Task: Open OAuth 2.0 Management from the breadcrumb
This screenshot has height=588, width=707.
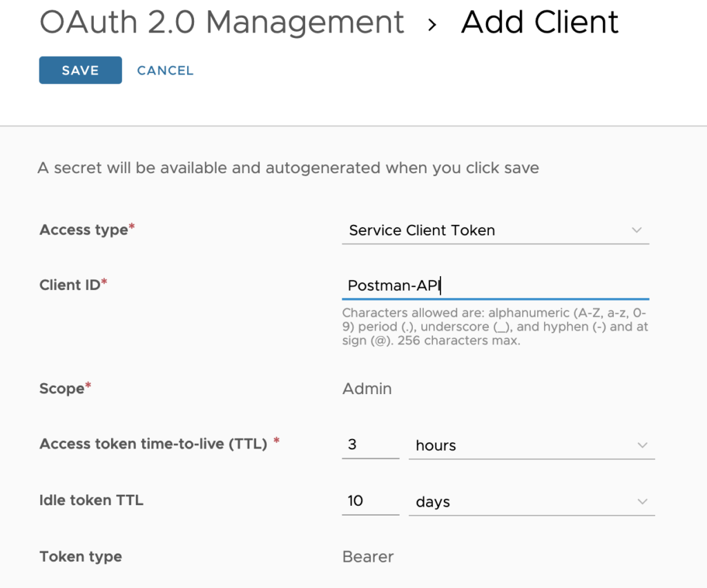Action: 222,23
